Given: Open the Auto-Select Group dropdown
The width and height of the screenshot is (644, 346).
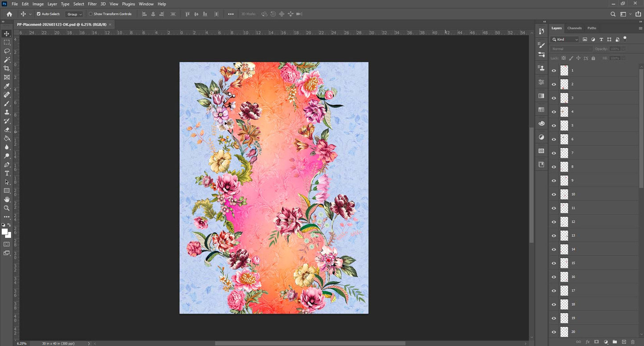Looking at the screenshot, I should (74, 14).
